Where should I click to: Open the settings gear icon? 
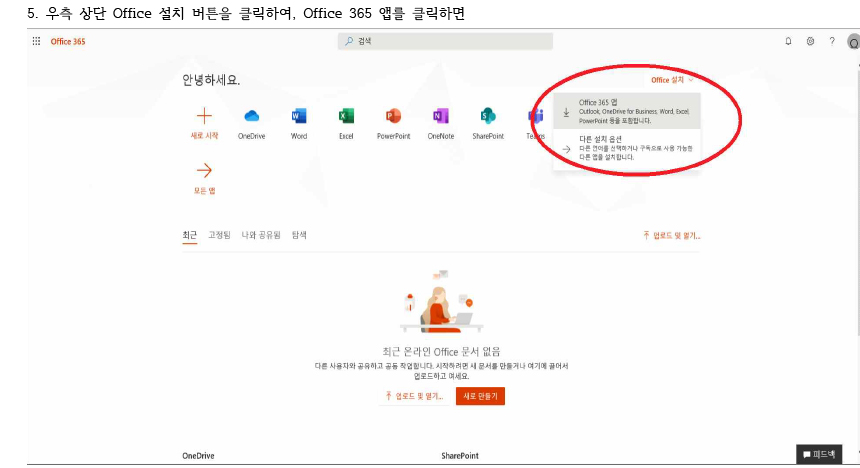click(x=810, y=41)
